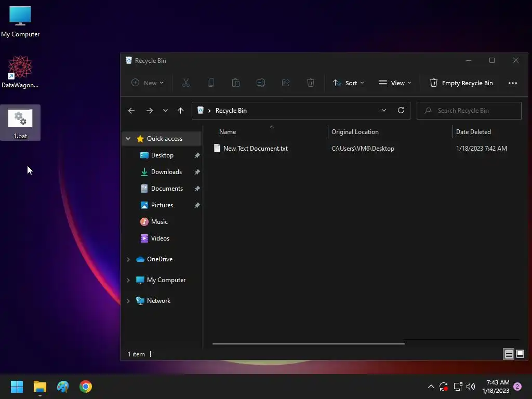Open File Explorer from taskbar
Image resolution: width=532 pixels, height=399 pixels.
click(x=39, y=387)
